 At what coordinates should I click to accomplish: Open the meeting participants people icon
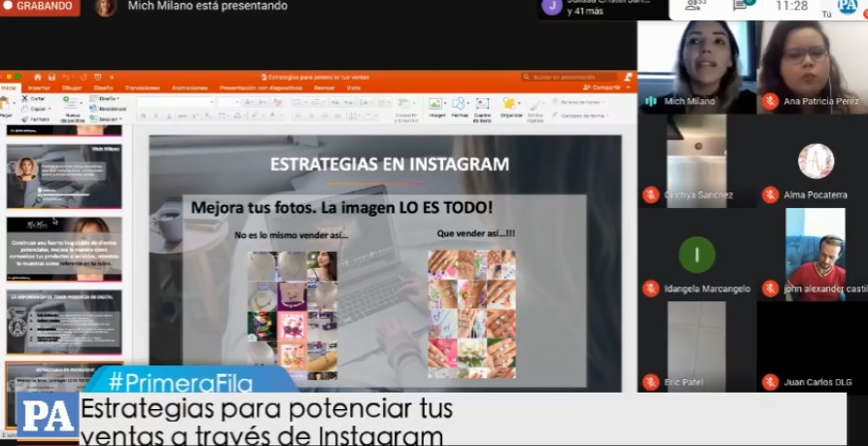click(x=692, y=6)
